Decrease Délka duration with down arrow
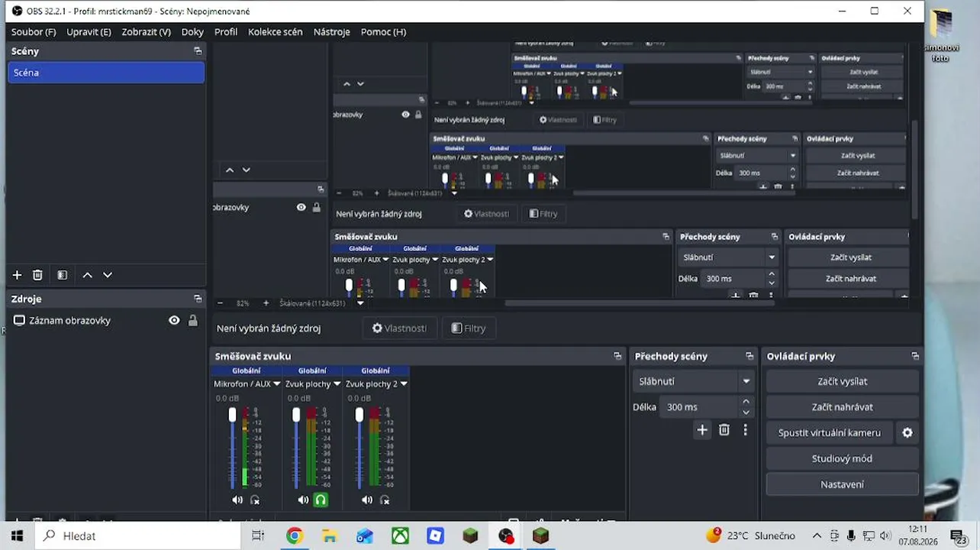 click(x=746, y=412)
